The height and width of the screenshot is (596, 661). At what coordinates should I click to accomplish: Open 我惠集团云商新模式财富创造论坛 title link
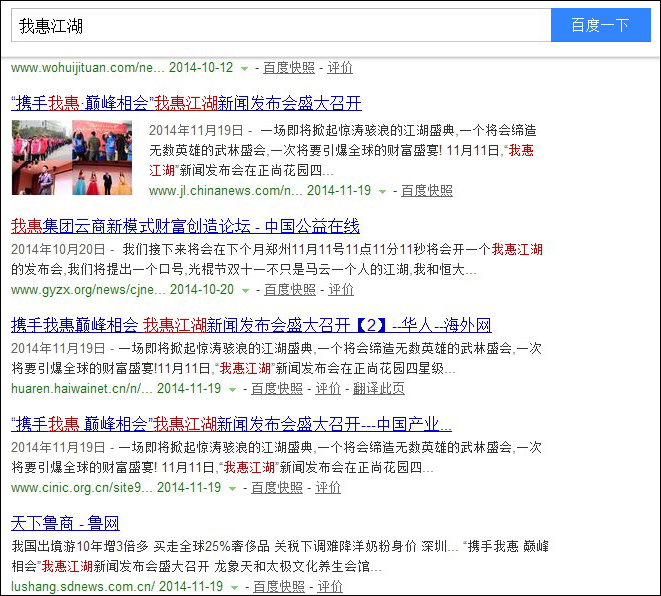185,226
